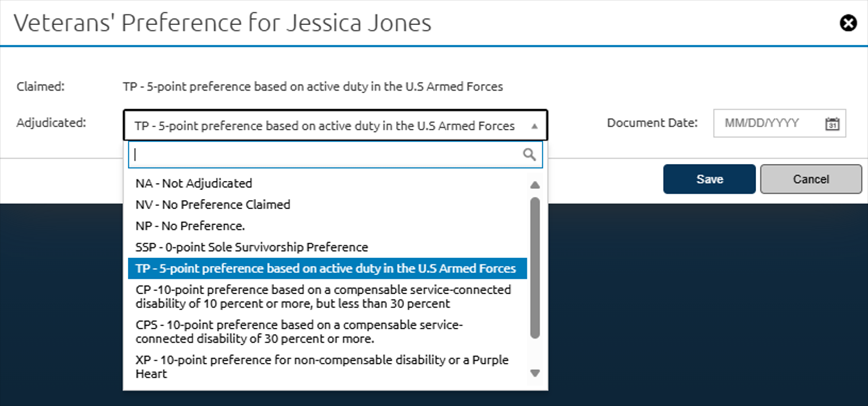Choose SSP - 0-point Sole Survivorship Preference
This screenshot has width=868, height=406.
327,247
